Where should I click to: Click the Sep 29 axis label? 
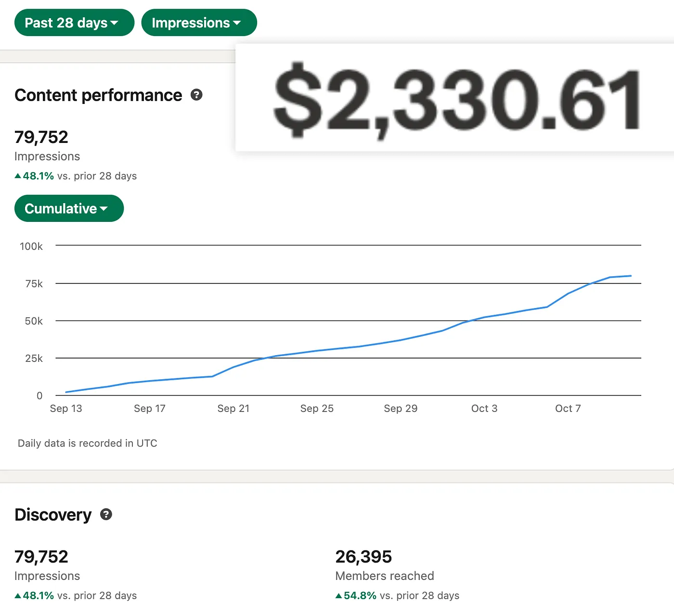[401, 409]
